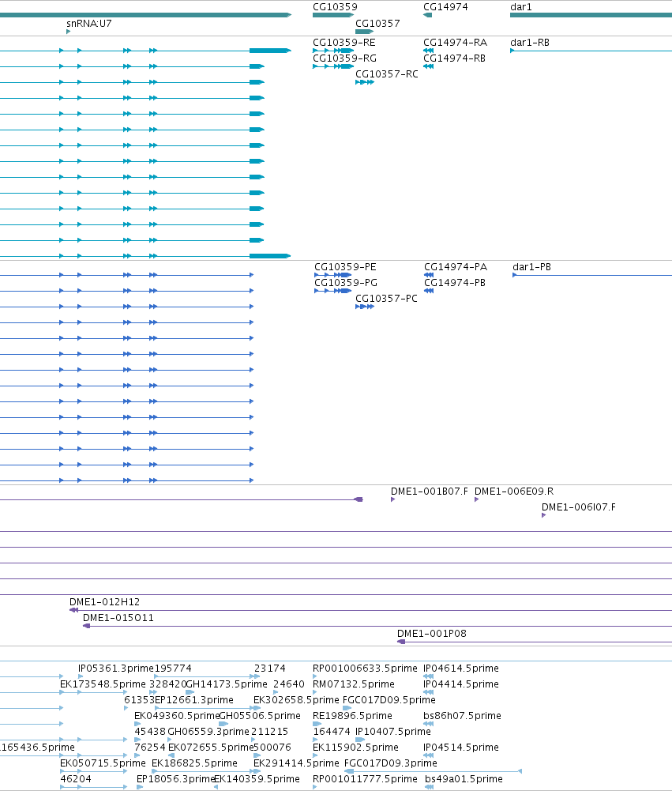Click the DME1-006E09.R clone label

tap(514, 492)
